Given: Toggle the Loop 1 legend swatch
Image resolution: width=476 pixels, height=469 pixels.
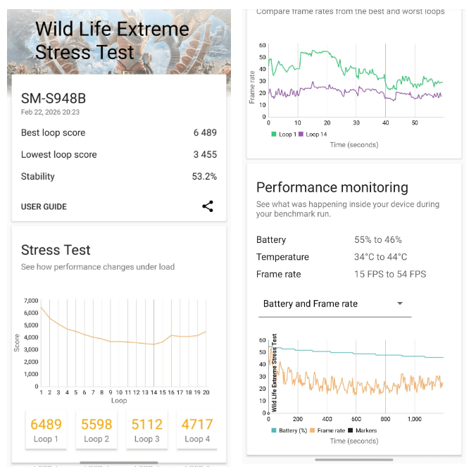Looking at the screenshot, I should point(273,134).
